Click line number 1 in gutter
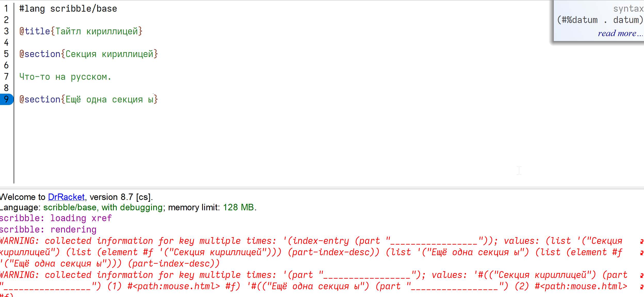644x297 pixels. pyautogui.click(x=6, y=9)
